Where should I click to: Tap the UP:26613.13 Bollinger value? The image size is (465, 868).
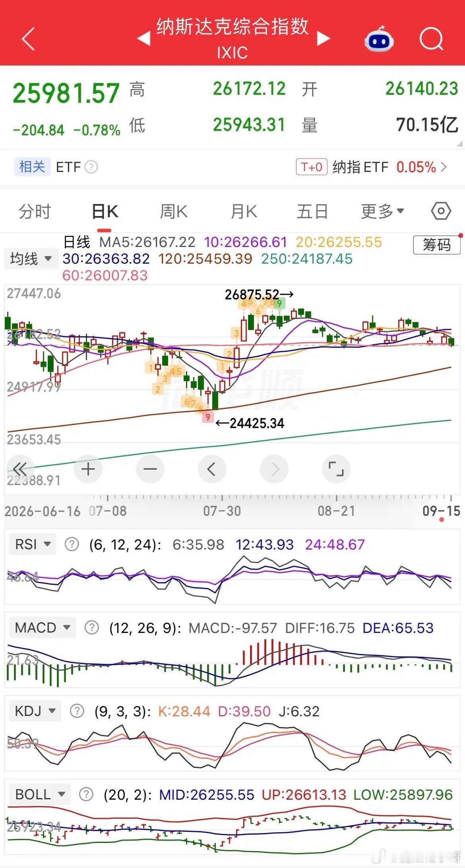(304, 795)
